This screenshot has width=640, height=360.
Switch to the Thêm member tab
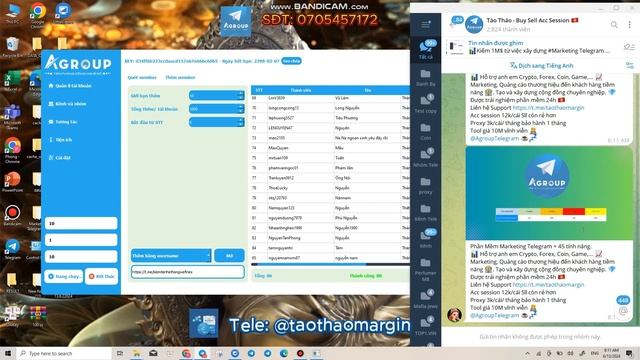coord(180,77)
